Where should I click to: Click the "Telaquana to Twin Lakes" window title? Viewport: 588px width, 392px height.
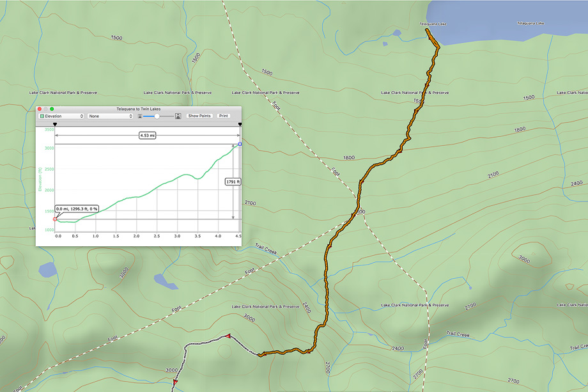139,109
